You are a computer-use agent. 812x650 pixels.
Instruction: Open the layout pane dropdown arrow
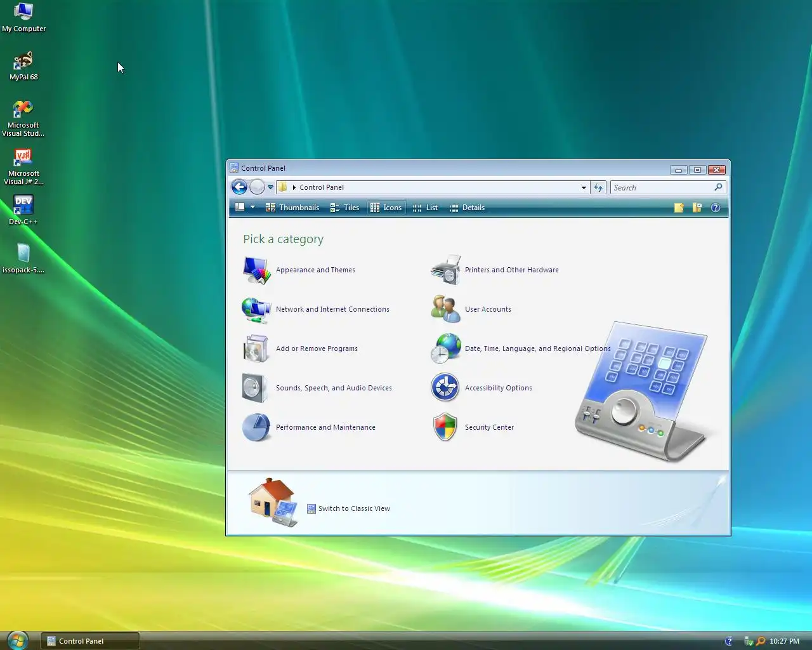pyautogui.click(x=252, y=208)
